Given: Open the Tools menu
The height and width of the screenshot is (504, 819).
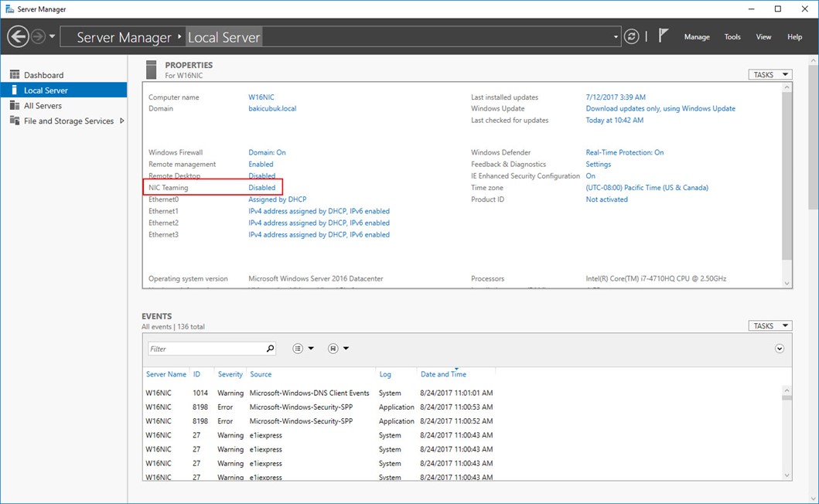Looking at the screenshot, I should point(732,37).
